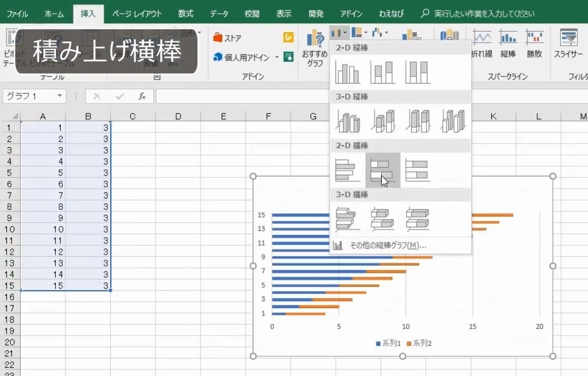Click name box showing グラフ 1

(30, 96)
